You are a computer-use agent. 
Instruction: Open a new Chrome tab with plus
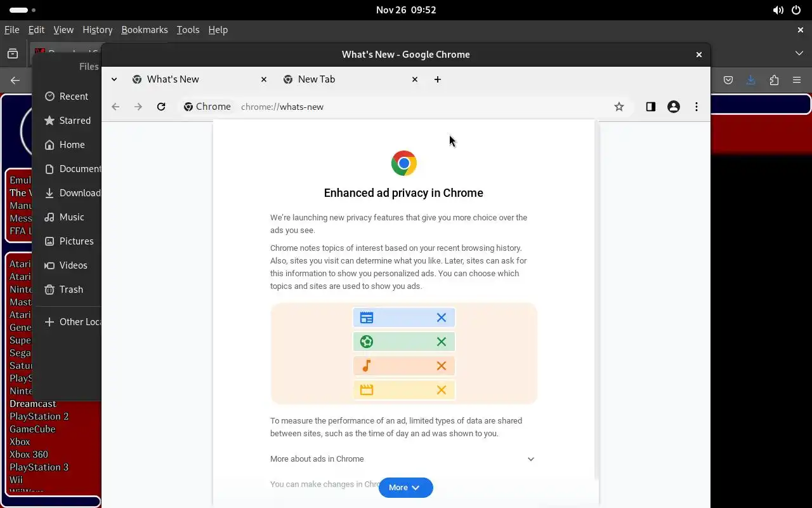coord(437,79)
